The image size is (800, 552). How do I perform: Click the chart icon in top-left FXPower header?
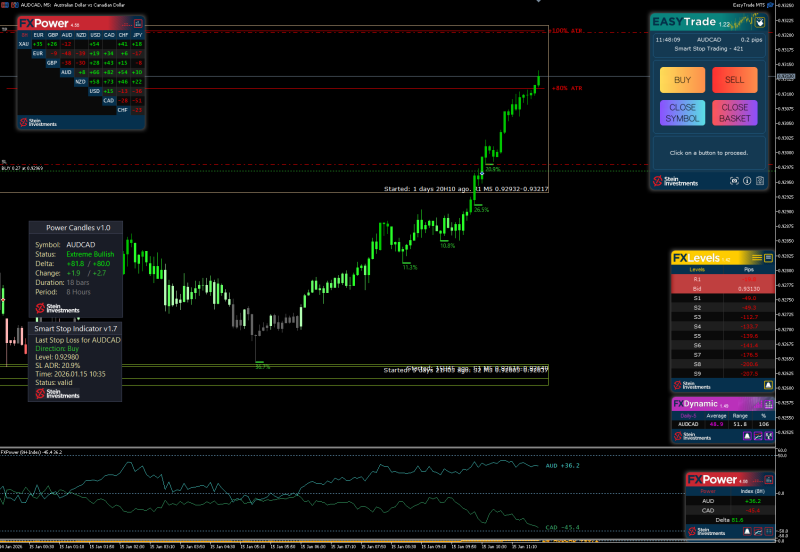click(x=138, y=23)
